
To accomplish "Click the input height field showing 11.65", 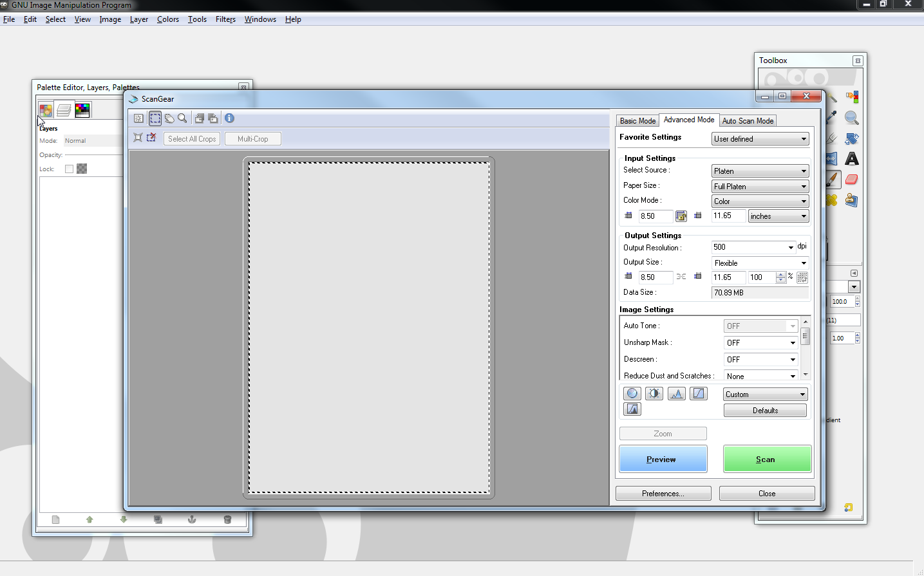I will point(729,216).
